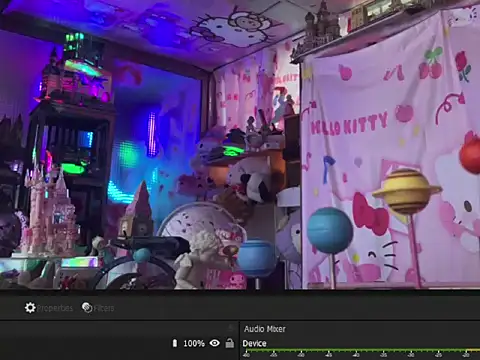
Task: Toggle source visibility with the eye icon
Action: point(215,343)
